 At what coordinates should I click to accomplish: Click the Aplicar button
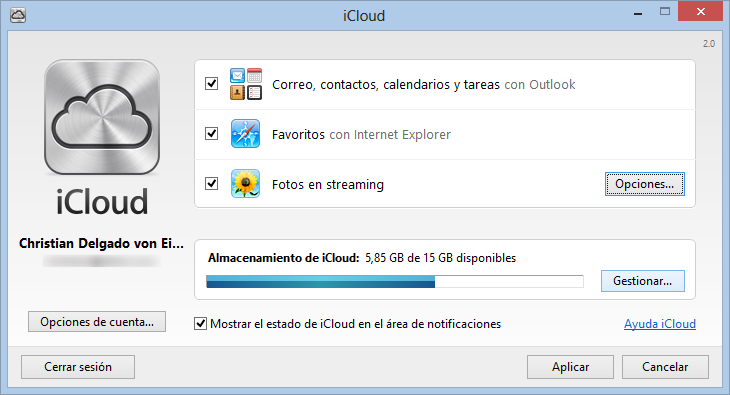(x=570, y=367)
